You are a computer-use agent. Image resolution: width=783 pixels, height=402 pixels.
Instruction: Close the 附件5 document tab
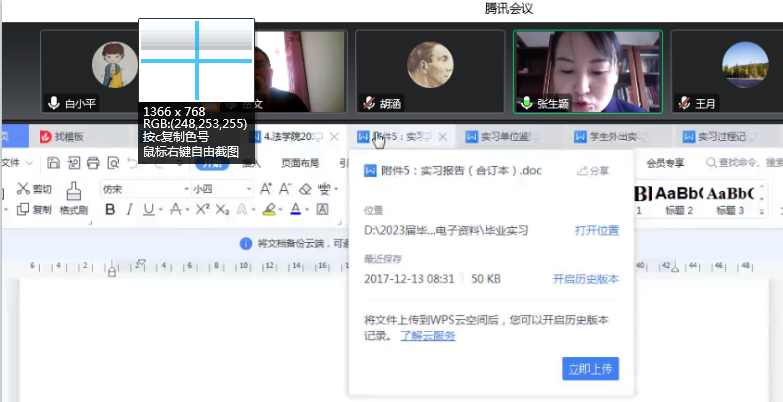pyautogui.click(x=442, y=136)
